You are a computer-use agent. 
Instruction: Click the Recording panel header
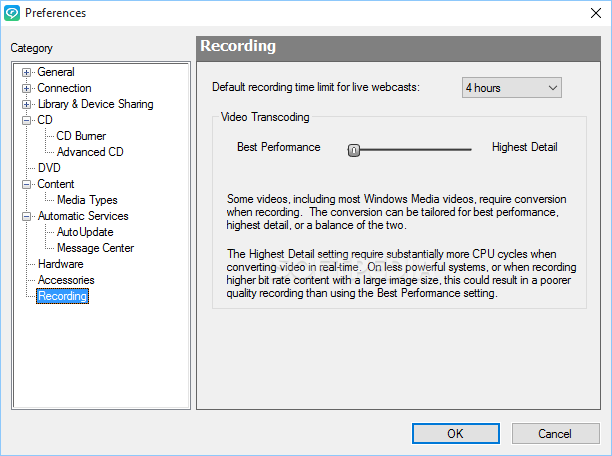click(x=398, y=49)
